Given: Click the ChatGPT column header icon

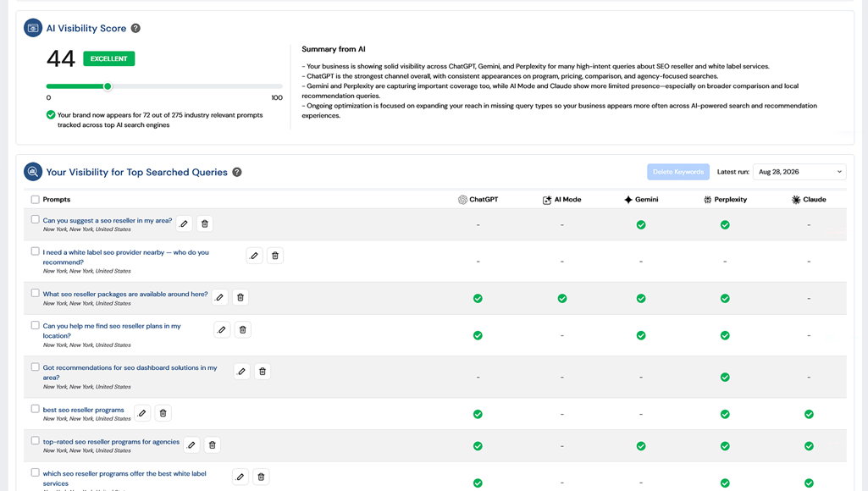Looking at the screenshot, I should tap(462, 200).
